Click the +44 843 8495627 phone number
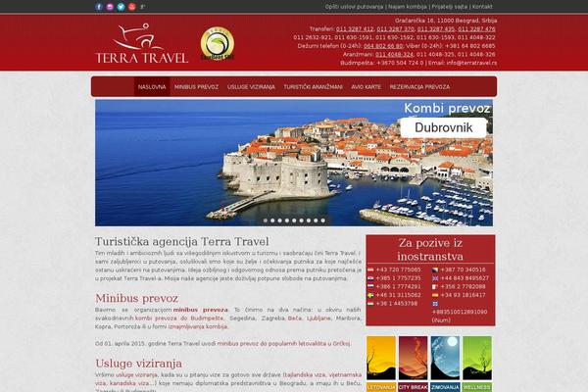This screenshot has width=588, height=392. (465, 278)
